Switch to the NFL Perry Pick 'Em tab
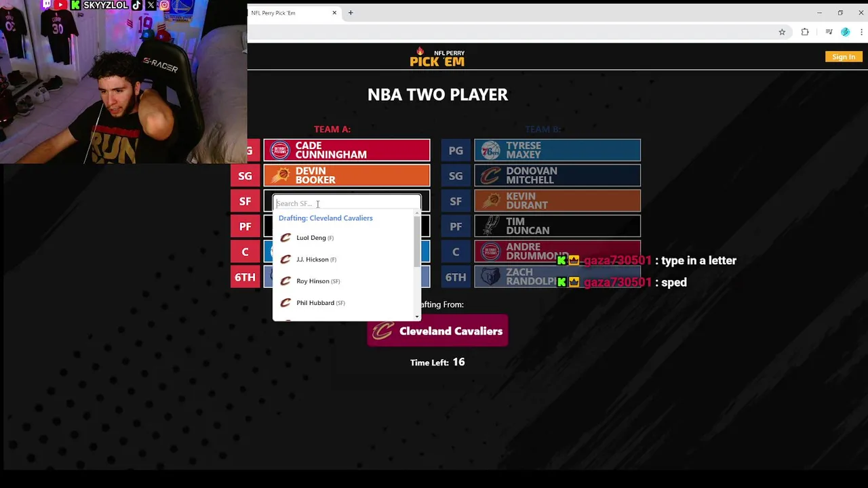 tap(292, 13)
